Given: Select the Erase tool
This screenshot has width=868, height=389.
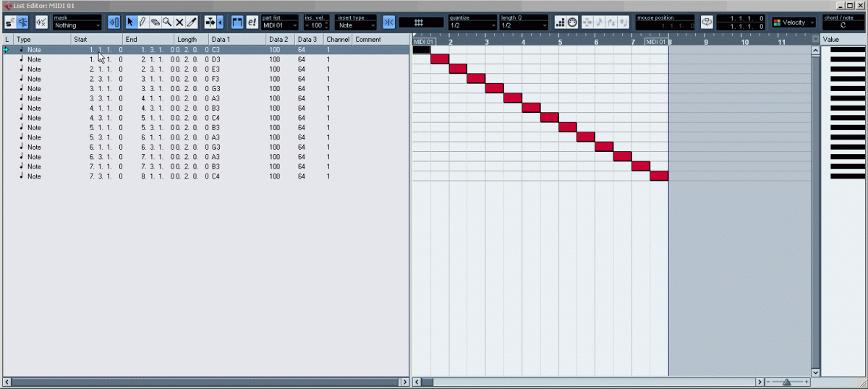Looking at the screenshot, I should pos(155,22).
